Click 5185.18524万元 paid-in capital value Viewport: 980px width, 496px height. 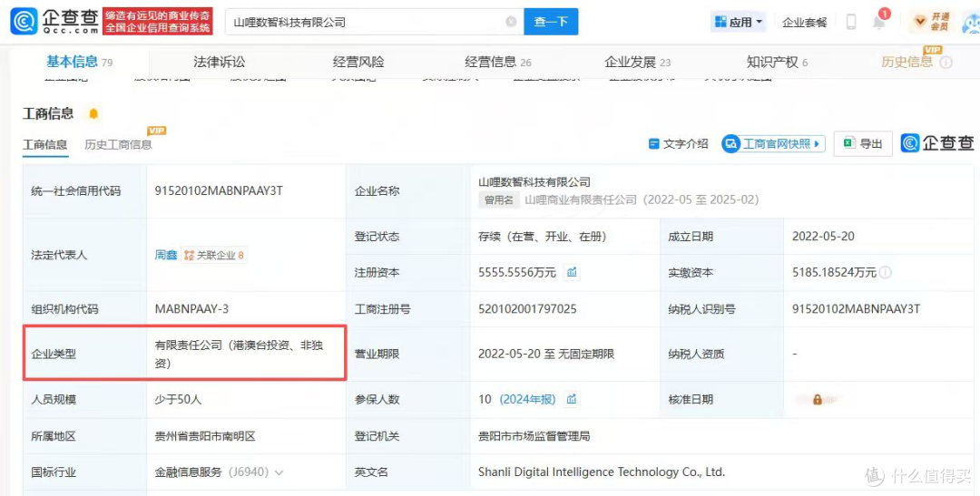pos(834,272)
